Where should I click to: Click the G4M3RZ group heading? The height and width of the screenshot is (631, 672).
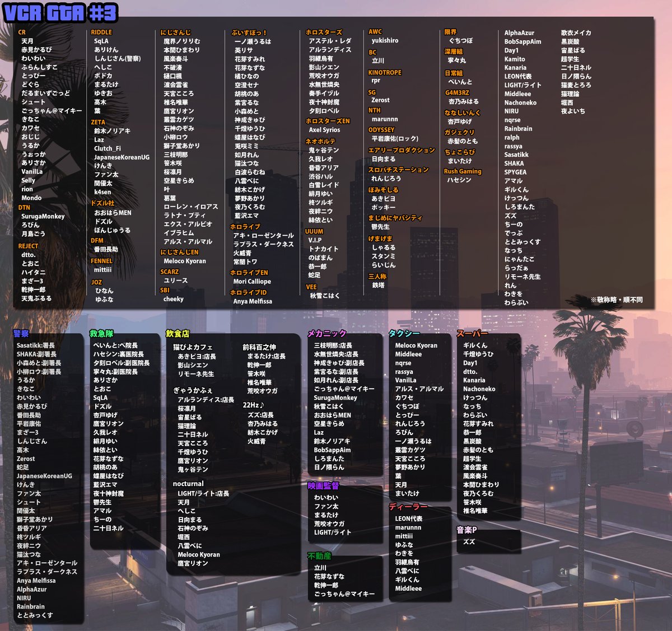click(x=457, y=93)
